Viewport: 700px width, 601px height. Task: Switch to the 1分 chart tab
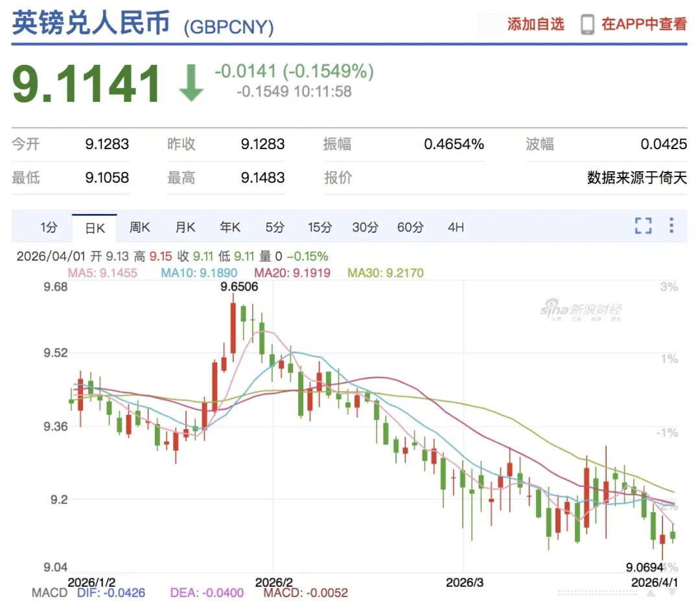pos(49,228)
